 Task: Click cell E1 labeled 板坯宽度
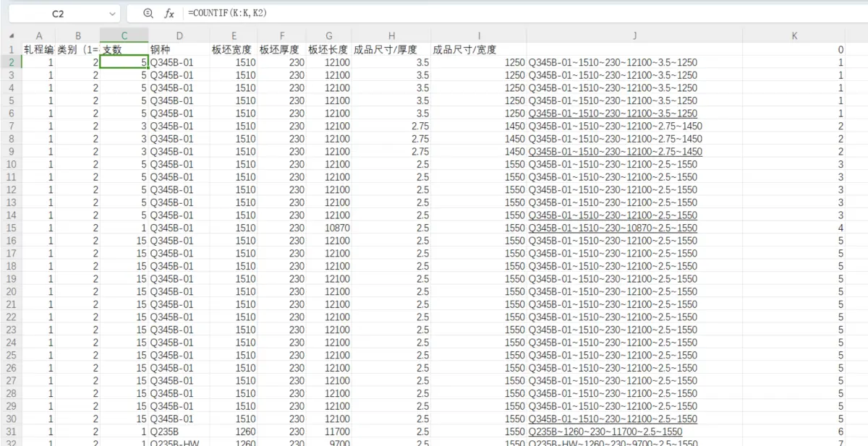tap(234, 50)
